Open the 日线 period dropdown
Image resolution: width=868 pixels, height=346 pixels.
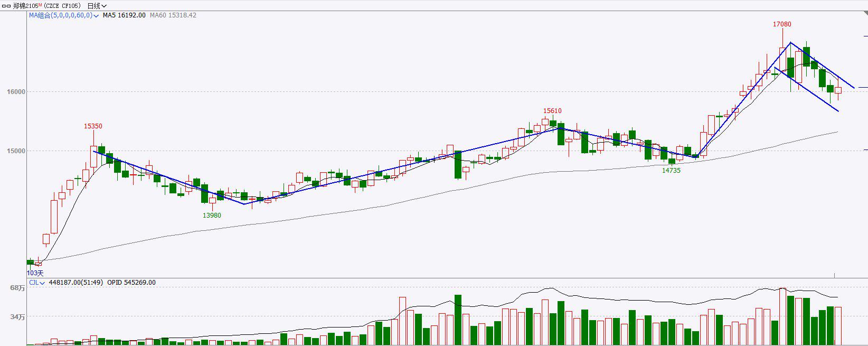tap(97, 6)
